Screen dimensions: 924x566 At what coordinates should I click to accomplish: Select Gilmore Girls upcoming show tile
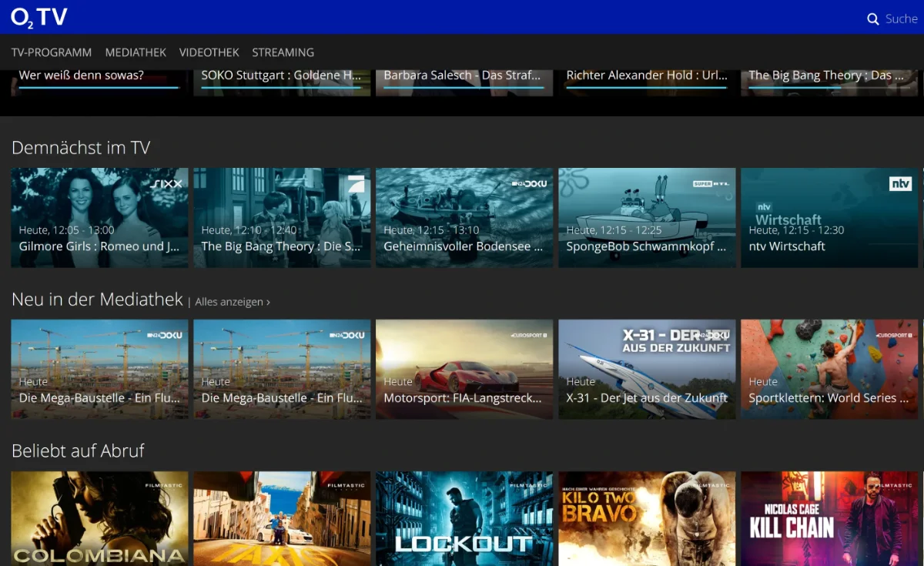(x=99, y=218)
